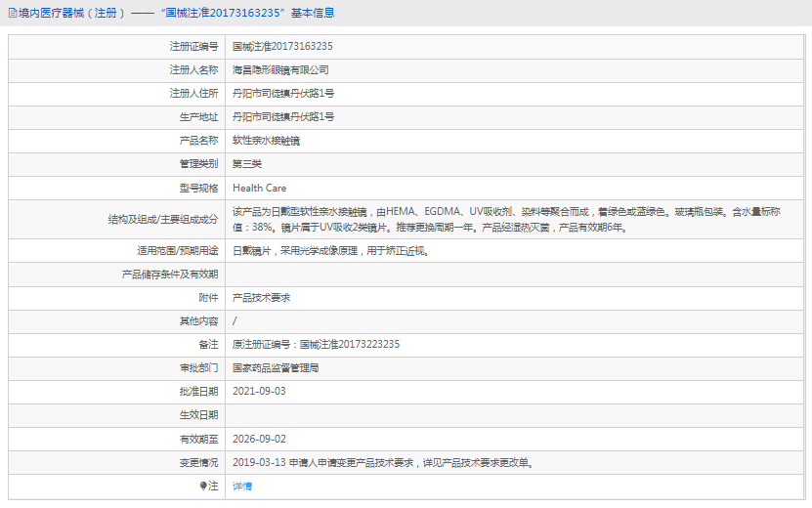The image size is (812, 508).
Task: Select product name 软性亲水接触镜
Action: coord(266,141)
